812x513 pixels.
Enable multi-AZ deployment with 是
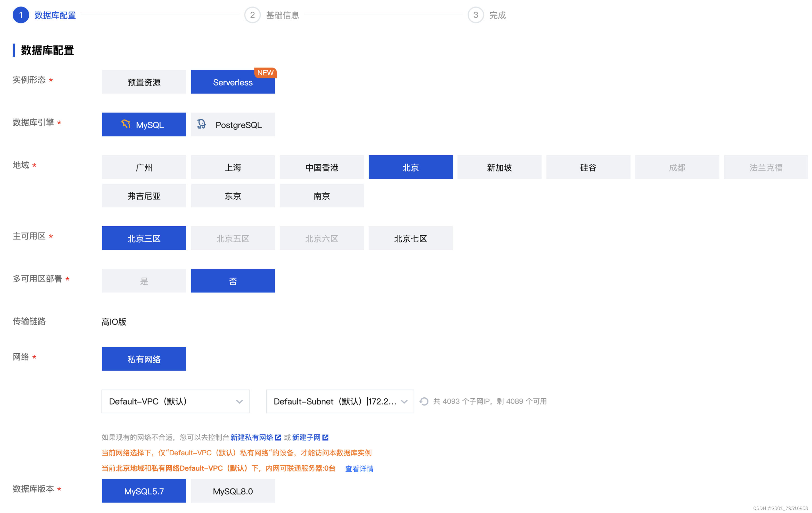144,281
